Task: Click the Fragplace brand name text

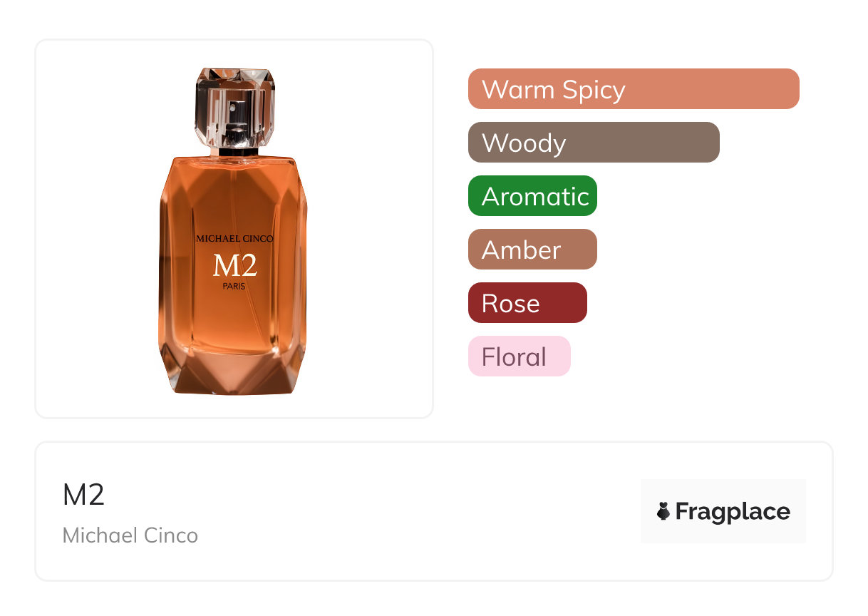Action: 733,511
